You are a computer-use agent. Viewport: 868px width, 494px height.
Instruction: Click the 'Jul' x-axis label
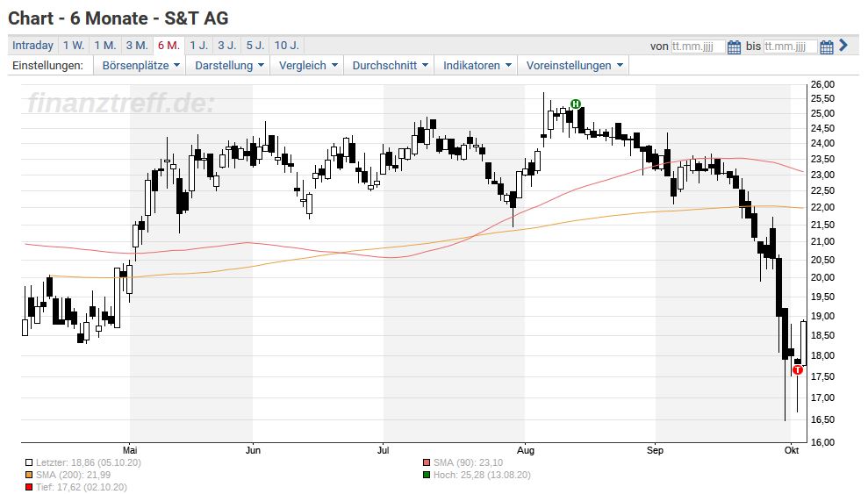(x=383, y=450)
